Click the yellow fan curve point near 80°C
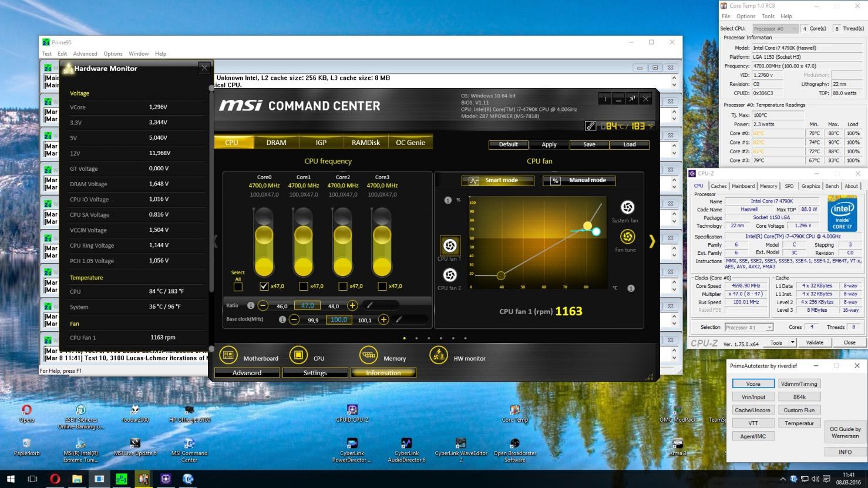This screenshot has height=488, width=868. pyautogui.click(x=587, y=226)
